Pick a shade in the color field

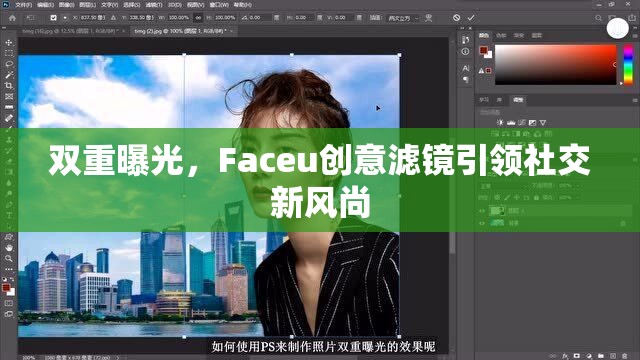(556, 64)
